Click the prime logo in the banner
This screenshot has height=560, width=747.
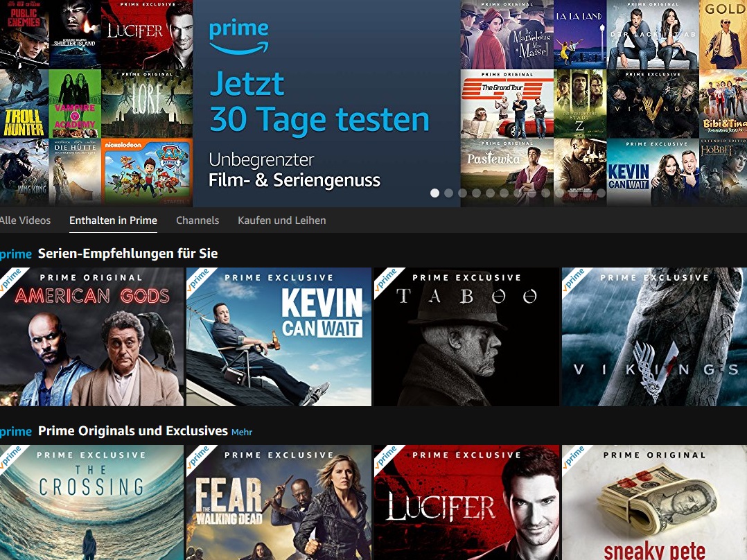pyautogui.click(x=238, y=36)
